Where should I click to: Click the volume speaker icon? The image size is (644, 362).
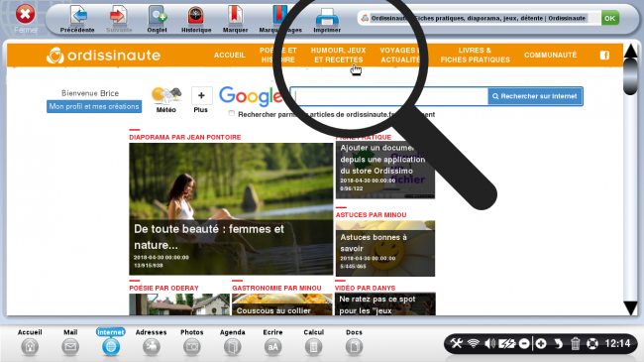(x=489, y=343)
